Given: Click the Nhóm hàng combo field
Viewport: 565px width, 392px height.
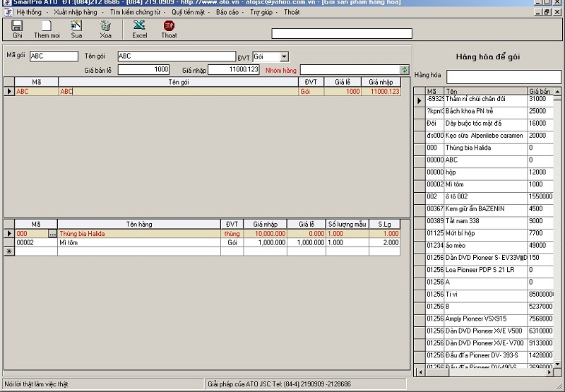Looking at the screenshot, I should click(350, 69).
